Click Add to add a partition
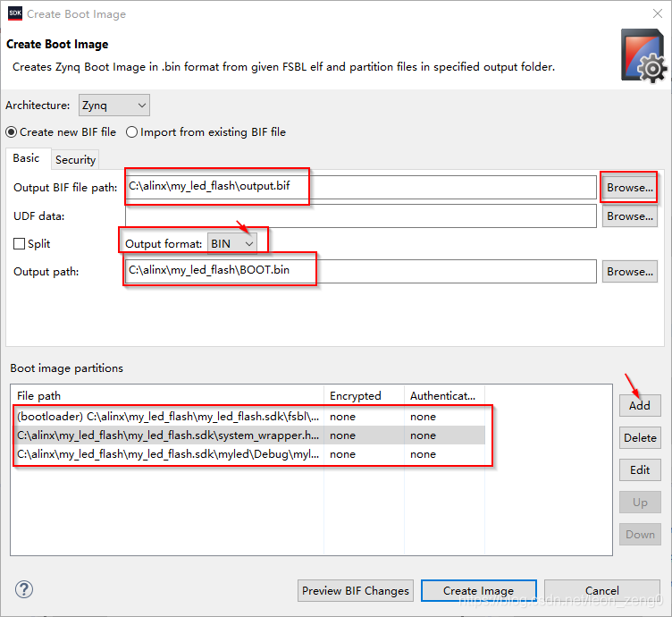 tap(640, 405)
